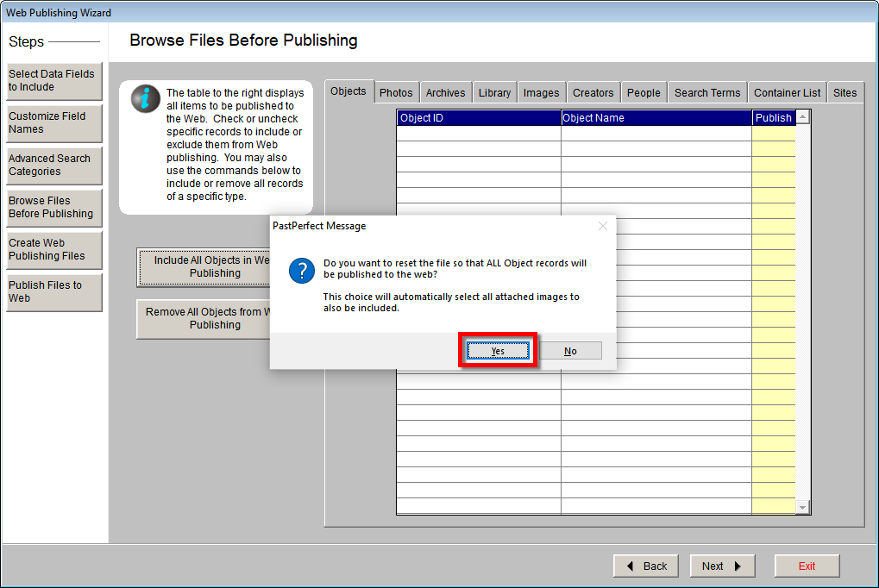Image resolution: width=879 pixels, height=588 pixels.
Task: Switch to the People tab
Action: pos(644,93)
